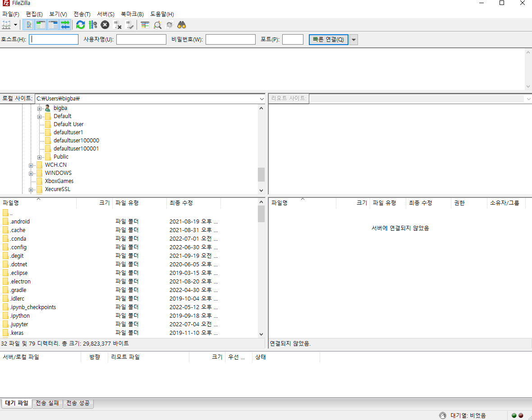This screenshot has width=532, height=420.
Task: Toggle remote directory tree display
Action: click(53, 25)
